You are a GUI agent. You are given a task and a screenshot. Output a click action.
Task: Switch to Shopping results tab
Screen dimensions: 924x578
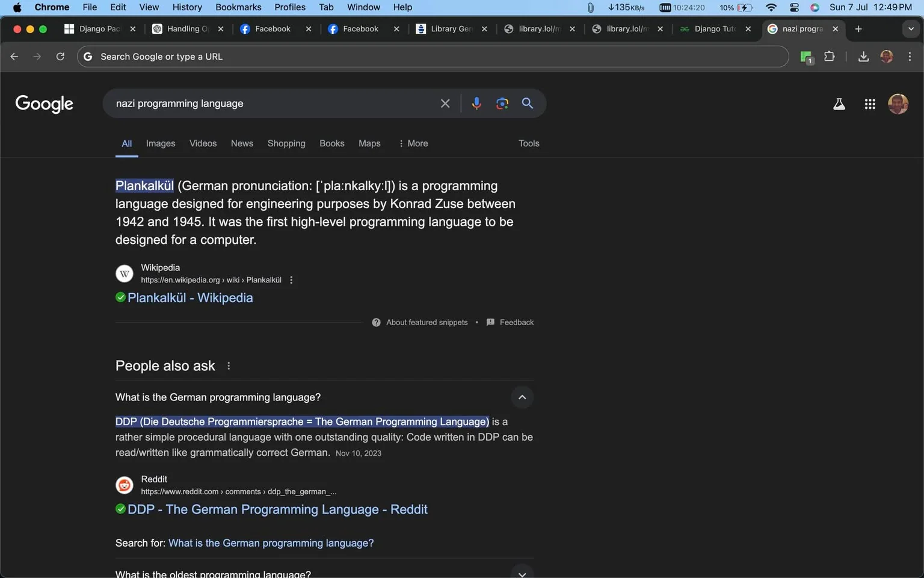click(286, 143)
